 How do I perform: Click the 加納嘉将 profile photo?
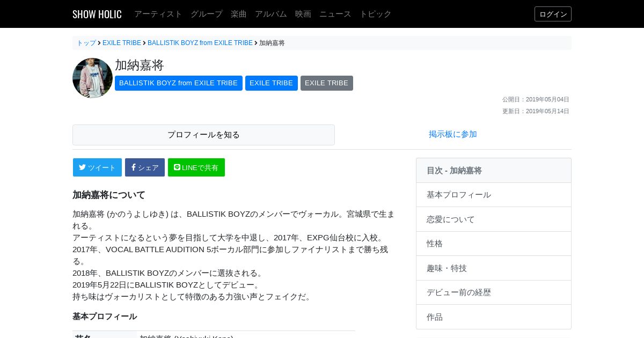click(92, 78)
